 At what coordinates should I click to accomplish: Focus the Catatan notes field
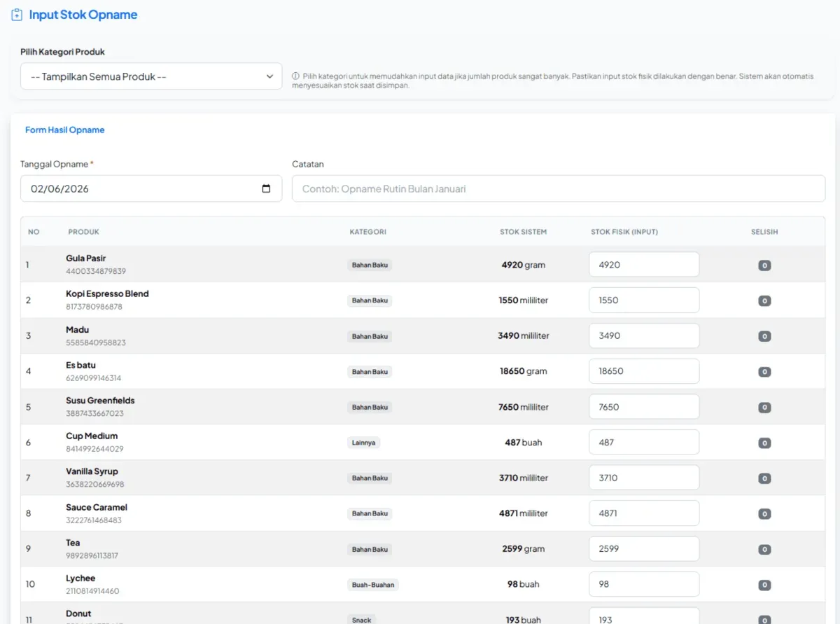pos(558,188)
